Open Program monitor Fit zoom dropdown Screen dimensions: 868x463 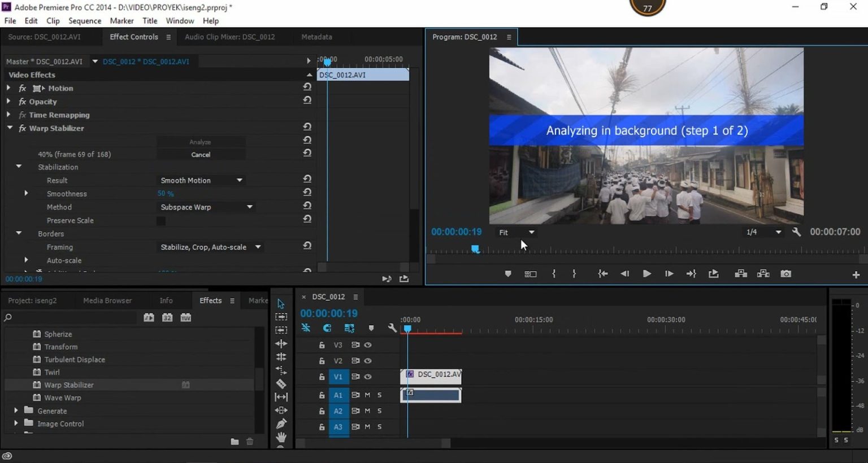pyautogui.click(x=517, y=232)
